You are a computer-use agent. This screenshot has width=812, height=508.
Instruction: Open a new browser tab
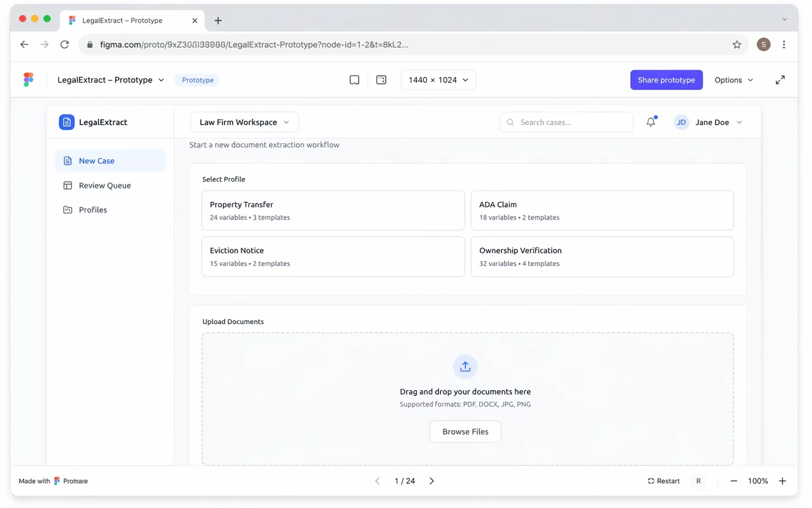click(218, 20)
